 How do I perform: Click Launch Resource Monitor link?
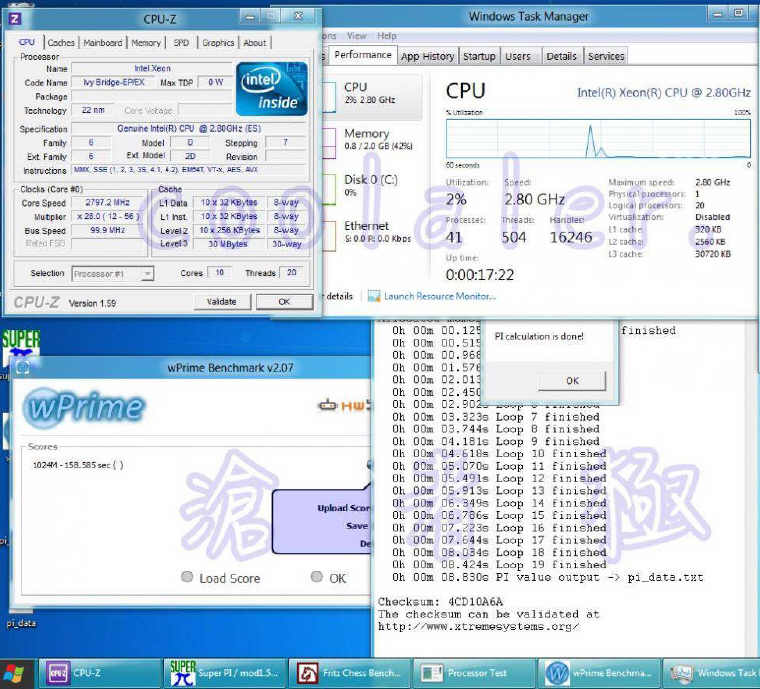[440, 296]
